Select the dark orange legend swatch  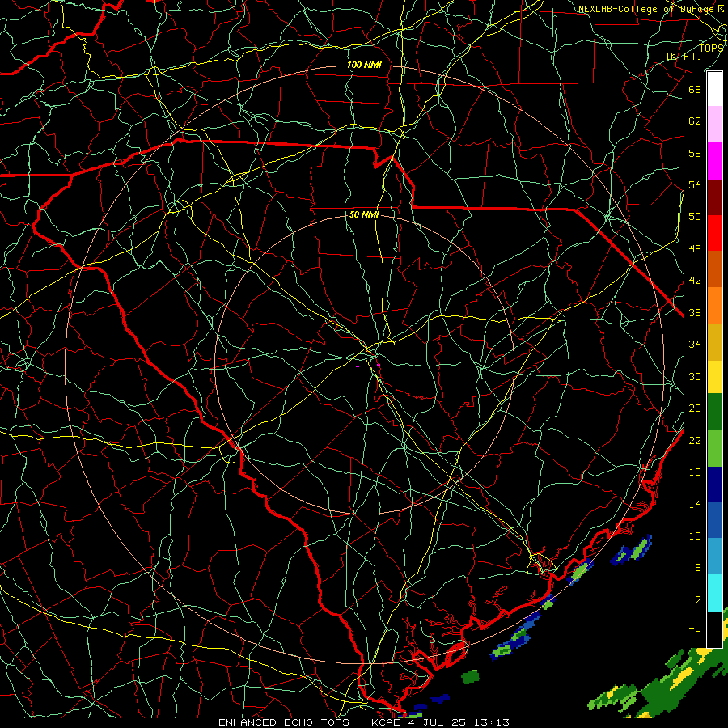pos(714,269)
